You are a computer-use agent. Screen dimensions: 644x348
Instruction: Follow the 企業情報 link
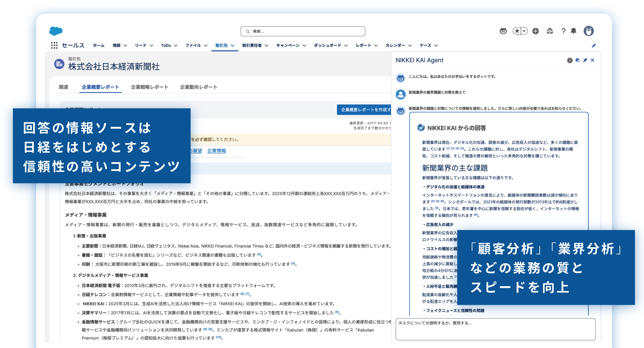217,151
